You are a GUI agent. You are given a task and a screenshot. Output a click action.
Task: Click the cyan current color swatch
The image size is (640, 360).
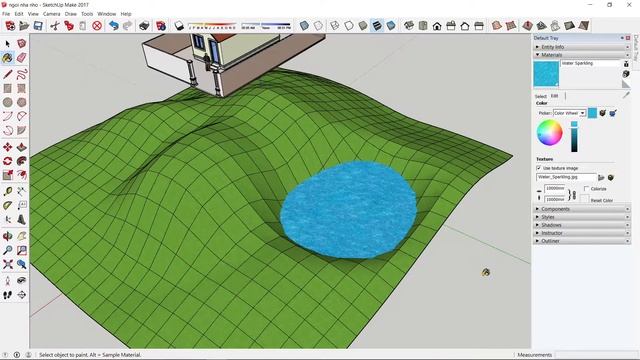[592, 113]
